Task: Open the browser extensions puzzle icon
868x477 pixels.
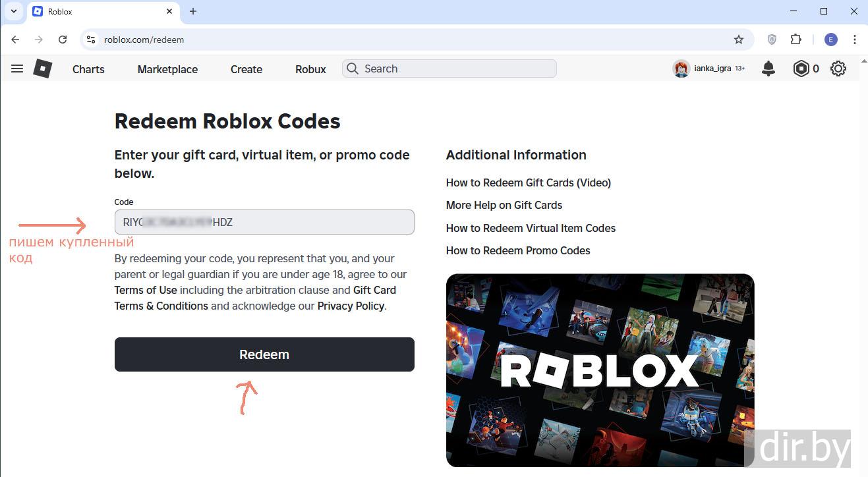Action: (x=796, y=40)
